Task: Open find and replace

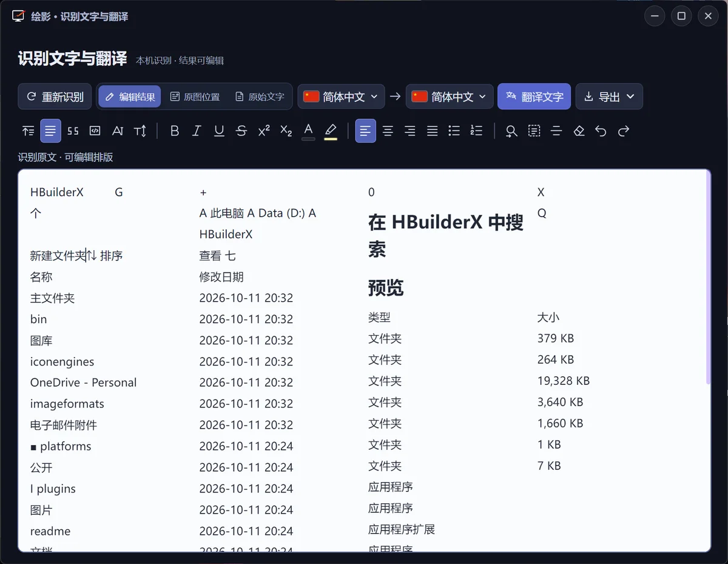Action: tap(511, 131)
